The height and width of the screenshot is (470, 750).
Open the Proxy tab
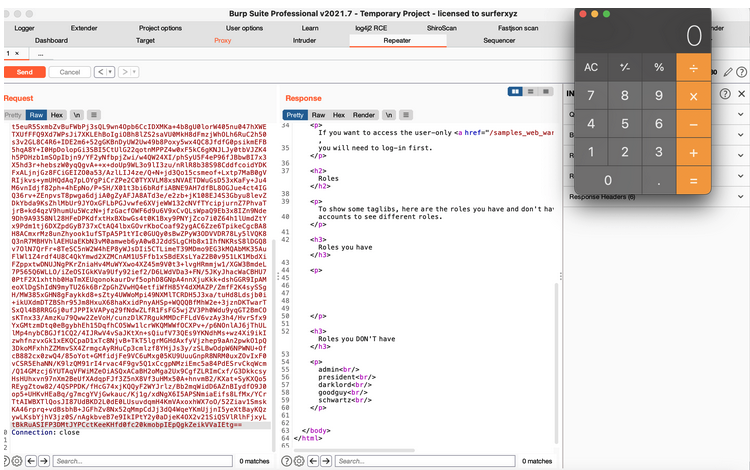click(x=222, y=41)
